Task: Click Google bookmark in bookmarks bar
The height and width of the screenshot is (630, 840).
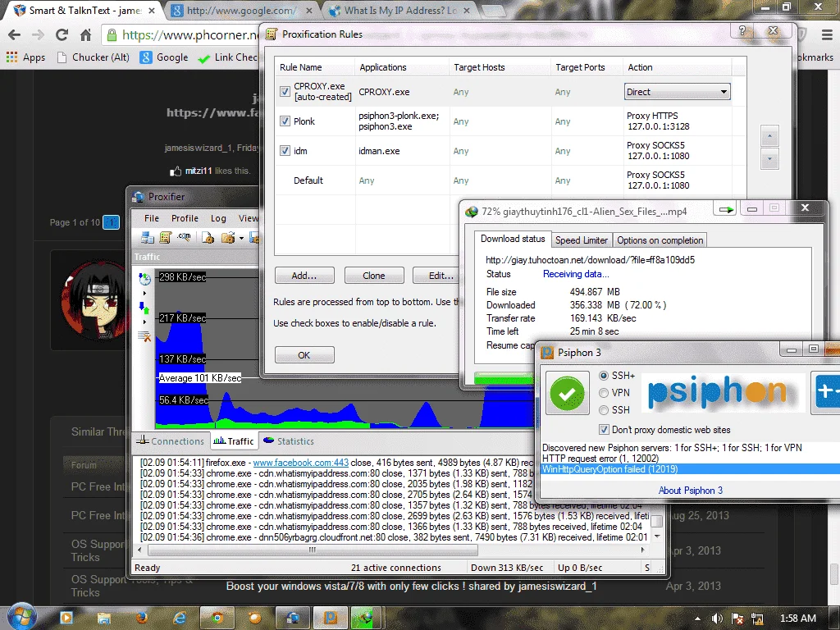Action: pyautogui.click(x=164, y=57)
